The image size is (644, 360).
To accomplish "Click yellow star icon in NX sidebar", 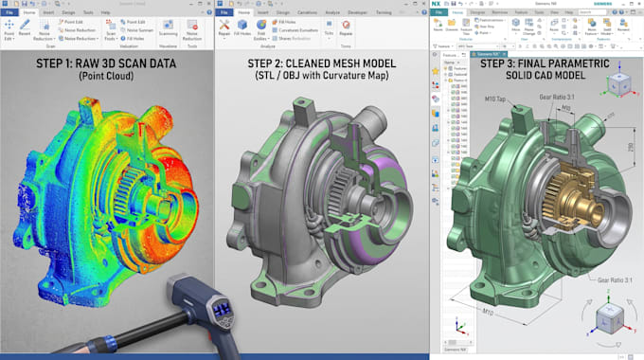I will click(x=436, y=71).
